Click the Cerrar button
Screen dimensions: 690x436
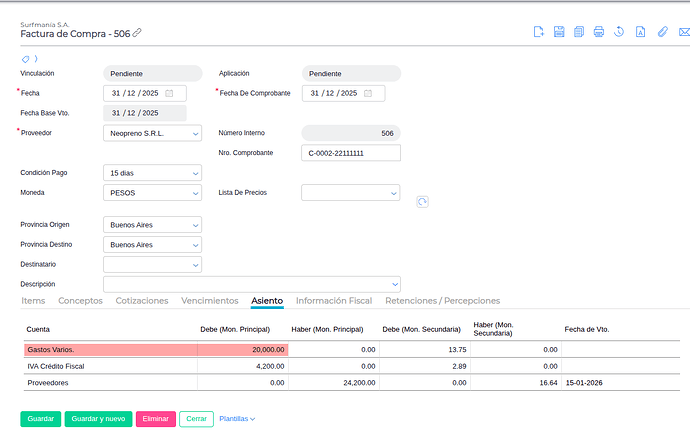[x=196, y=419]
